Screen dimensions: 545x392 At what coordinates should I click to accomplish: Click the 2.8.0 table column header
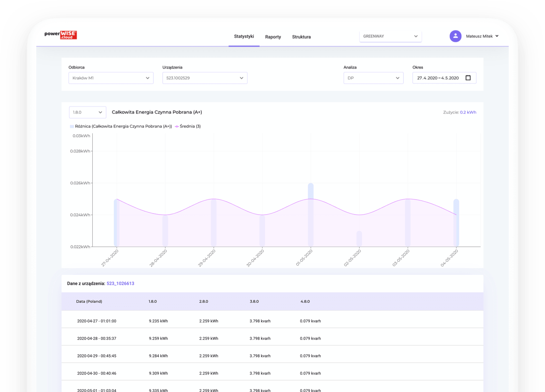click(204, 302)
